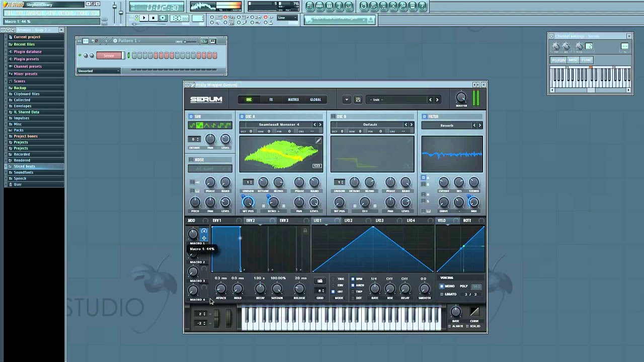Open the Soundfonts browser folder
The width and height of the screenshot is (644, 362).
click(24, 172)
